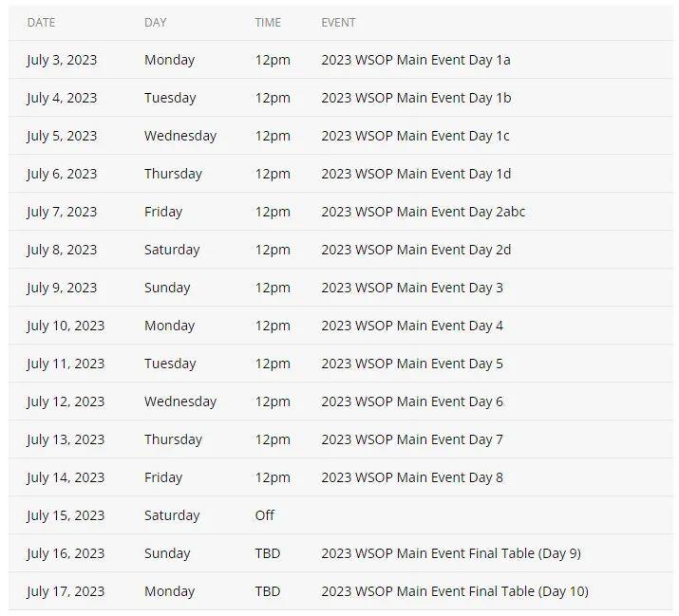The image size is (679, 616).
Task: Click Final Table (Day 10) event text
Action: point(455,591)
